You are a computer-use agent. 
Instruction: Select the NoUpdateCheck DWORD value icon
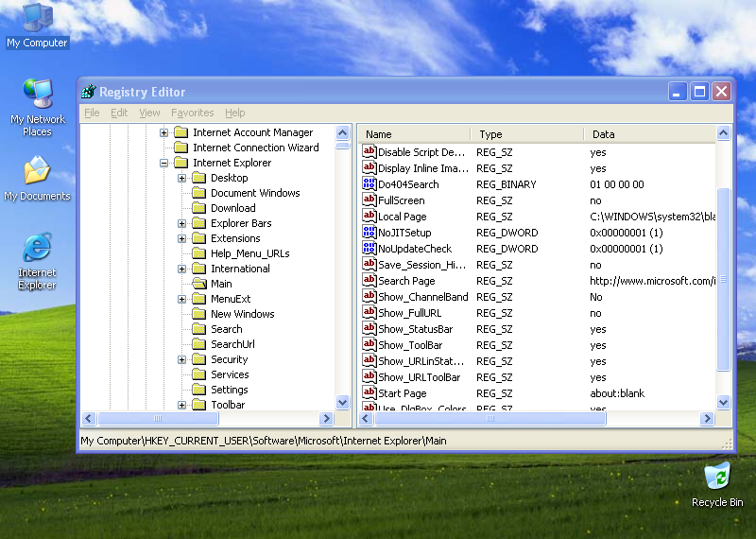pos(369,249)
